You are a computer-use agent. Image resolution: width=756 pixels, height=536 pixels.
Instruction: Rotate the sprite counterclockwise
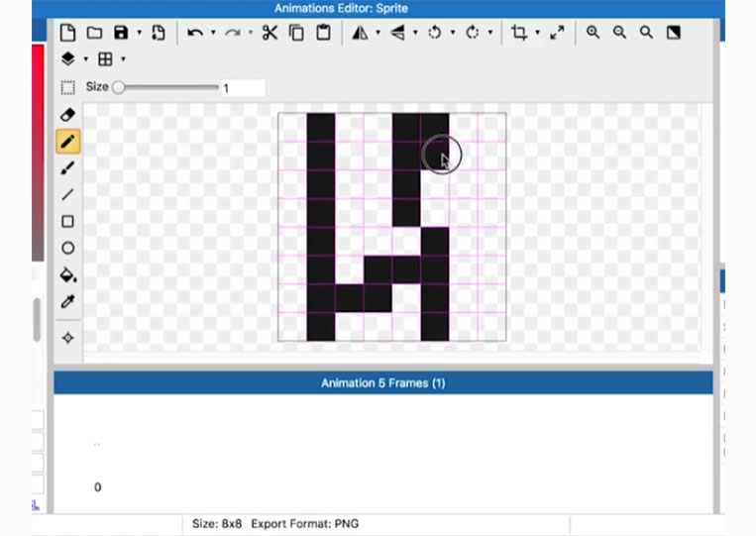(x=435, y=33)
